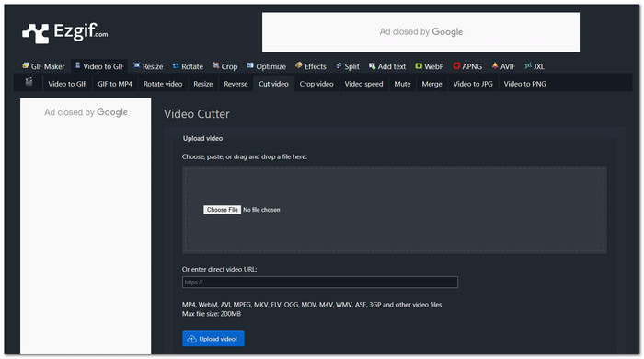
Task: Select the Video to JPG tab
Action: point(473,84)
